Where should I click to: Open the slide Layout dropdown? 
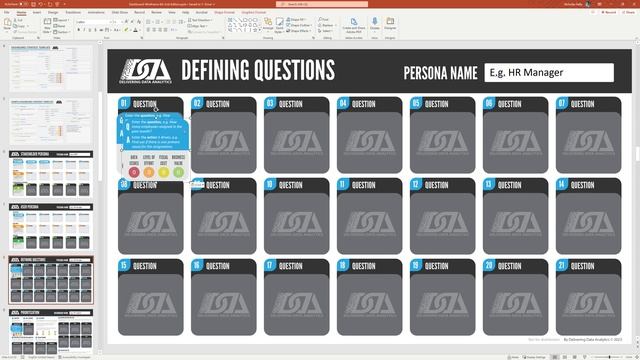click(x=61, y=20)
